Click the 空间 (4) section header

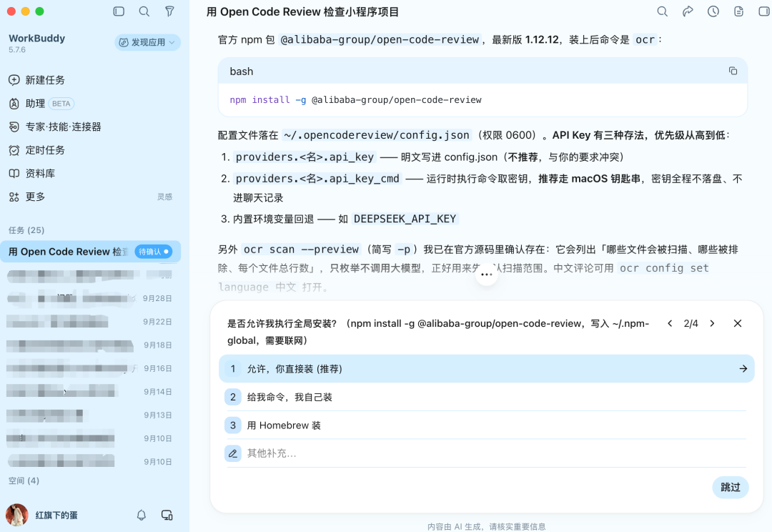(24, 481)
